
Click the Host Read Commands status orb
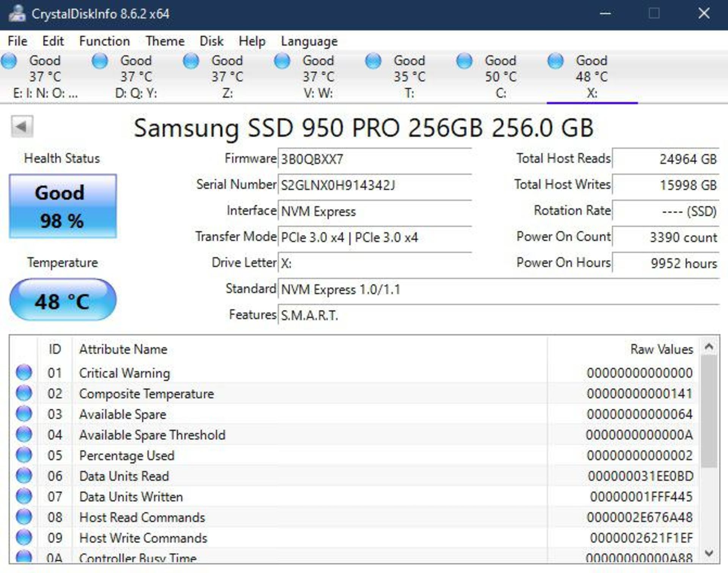[24, 516]
